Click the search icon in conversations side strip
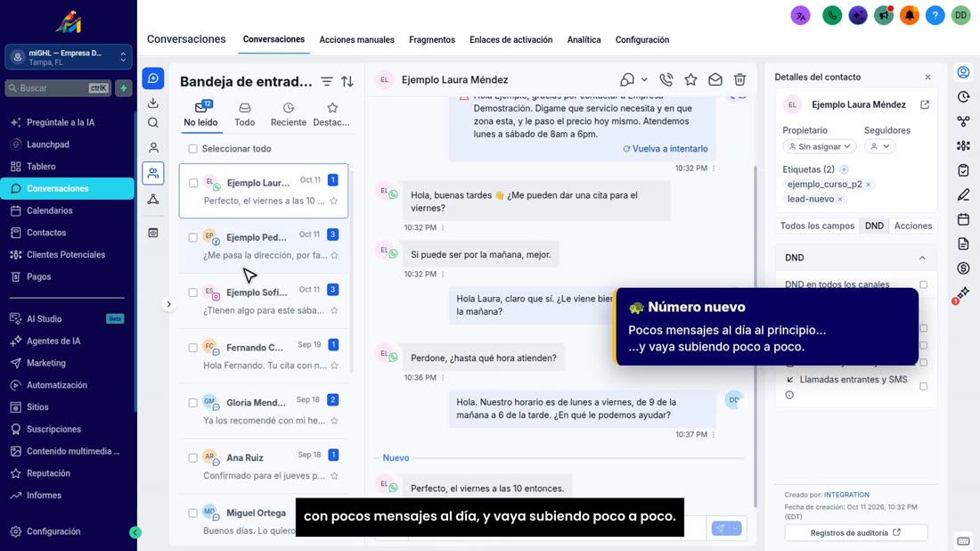 [x=153, y=122]
